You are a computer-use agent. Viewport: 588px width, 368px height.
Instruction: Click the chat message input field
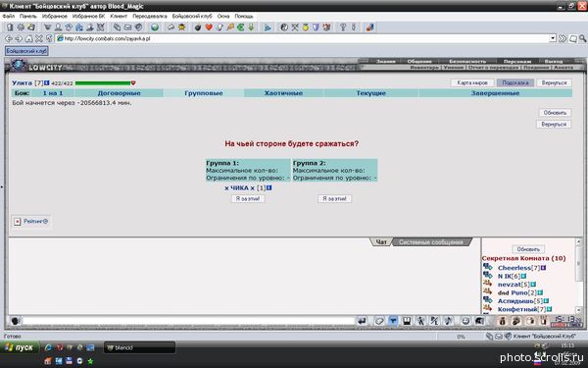188,321
